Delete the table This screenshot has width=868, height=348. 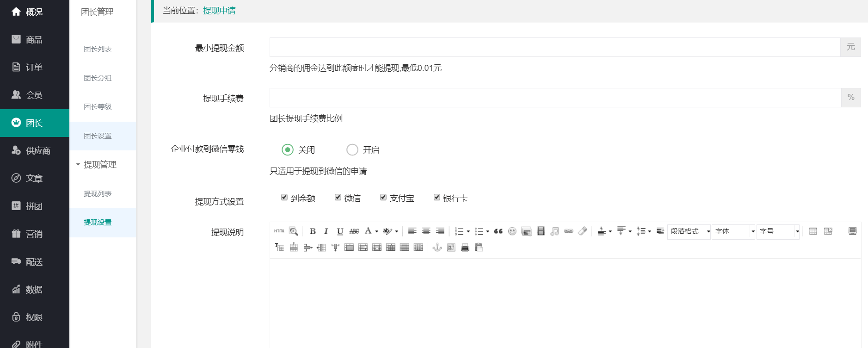828,231
